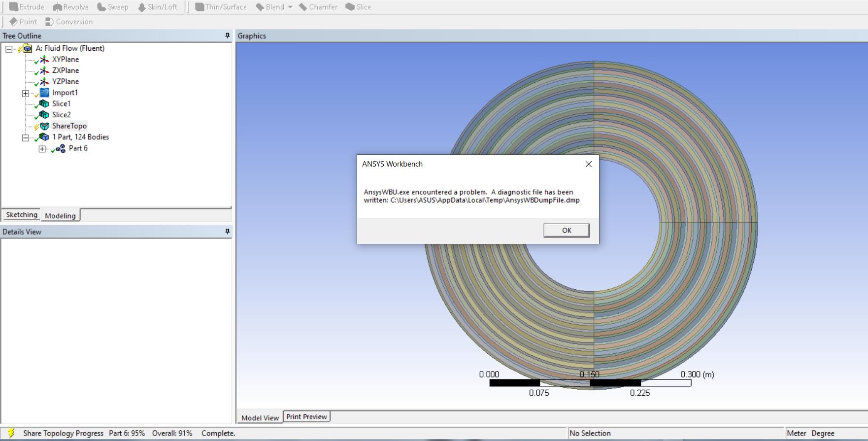Pin the Details View panel
Viewport: 868px width, 441px height.
(227, 231)
